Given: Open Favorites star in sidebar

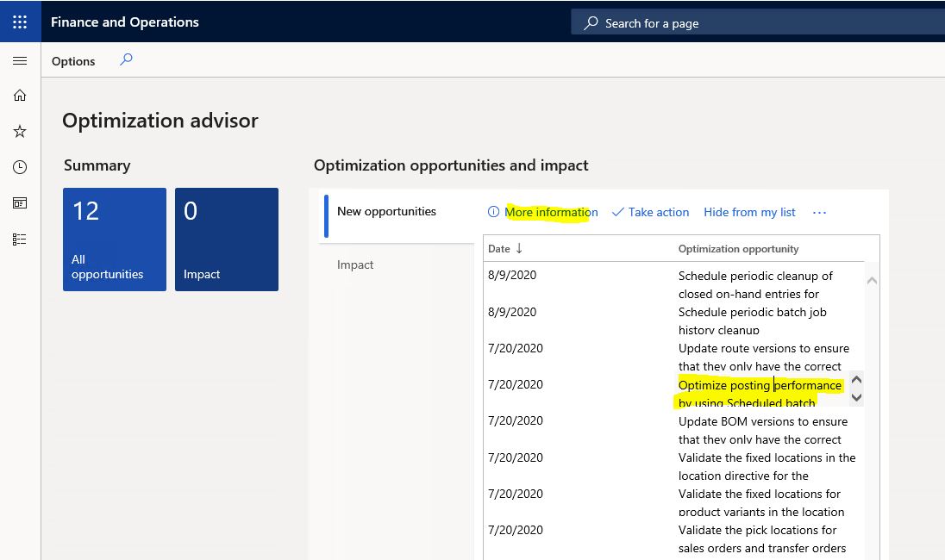Looking at the screenshot, I should 20,131.
